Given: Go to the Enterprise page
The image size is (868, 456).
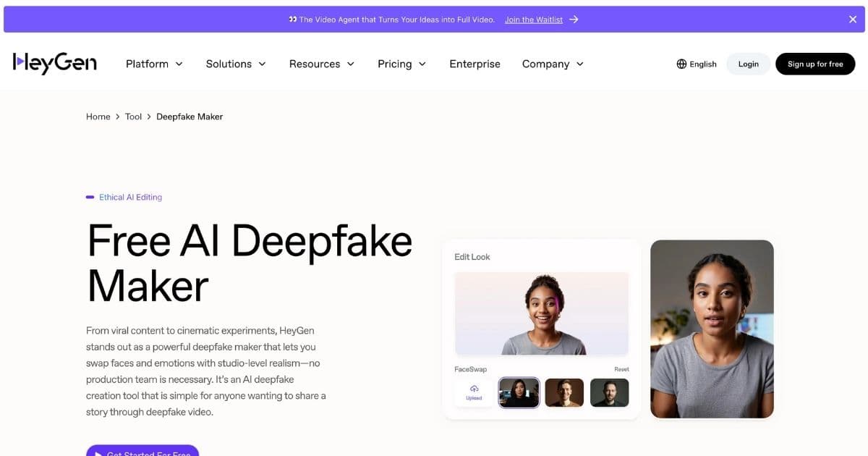Looking at the screenshot, I should 475,64.
